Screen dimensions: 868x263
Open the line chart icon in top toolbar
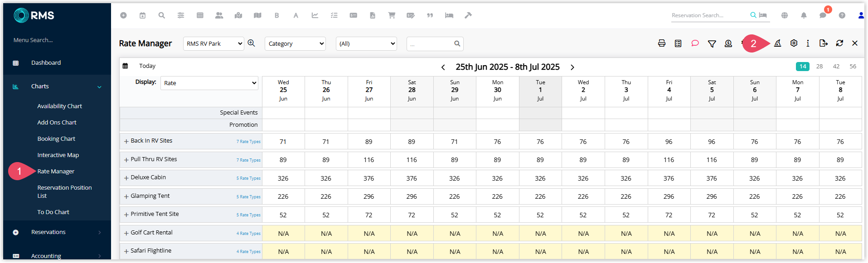[x=315, y=15]
